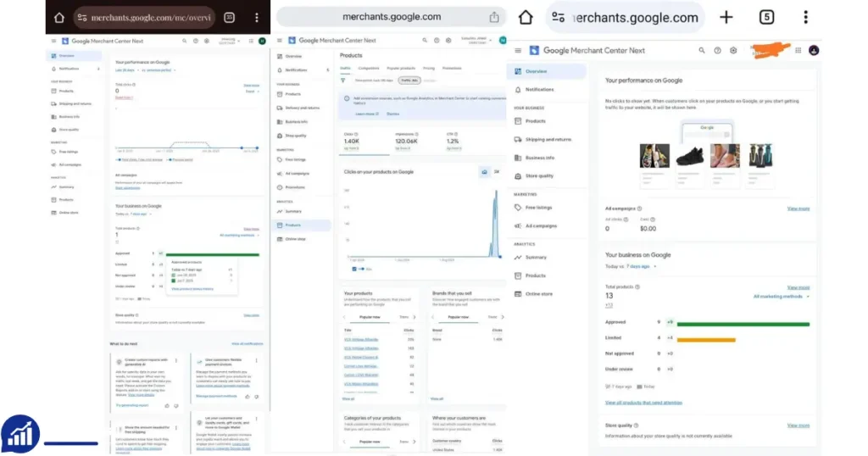Image resolution: width=868 pixels, height=456 pixels.
Task: Click the filter funnel icon on the Products page
Action: [x=343, y=81]
